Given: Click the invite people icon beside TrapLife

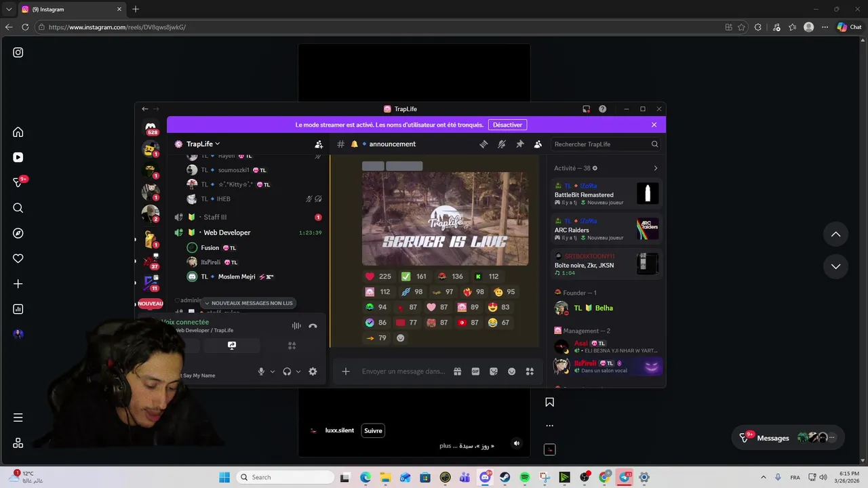Looking at the screenshot, I should coord(319,144).
